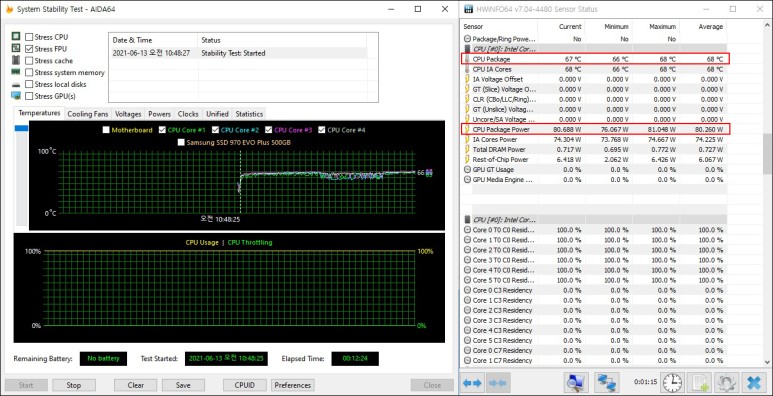The width and height of the screenshot is (773, 396).
Task: Enable the Stress local disks checkbox
Action: [29, 84]
